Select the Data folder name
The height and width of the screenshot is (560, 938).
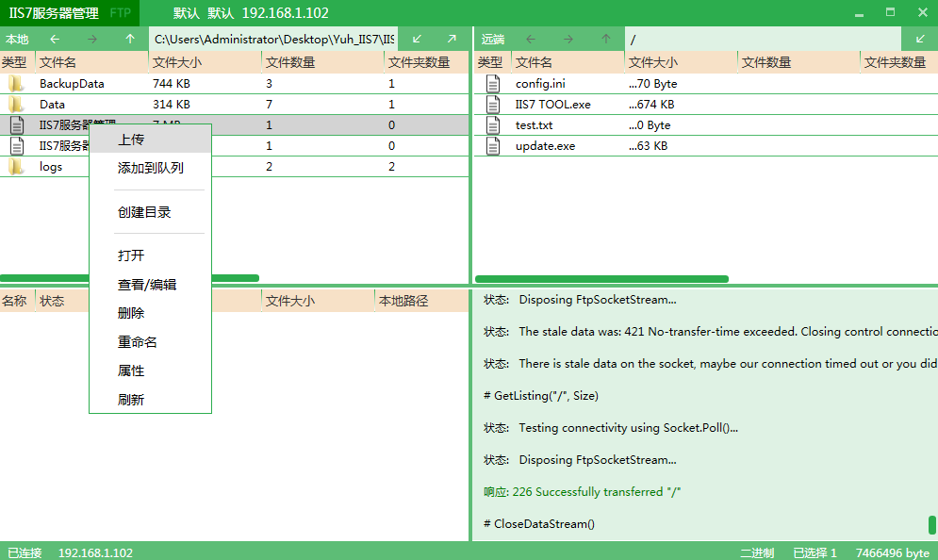pyautogui.click(x=52, y=105)
